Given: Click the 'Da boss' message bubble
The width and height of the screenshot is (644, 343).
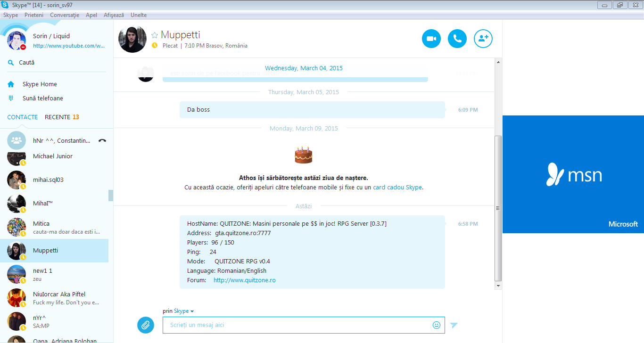Looking at the screenshot, I should (312, 110).
